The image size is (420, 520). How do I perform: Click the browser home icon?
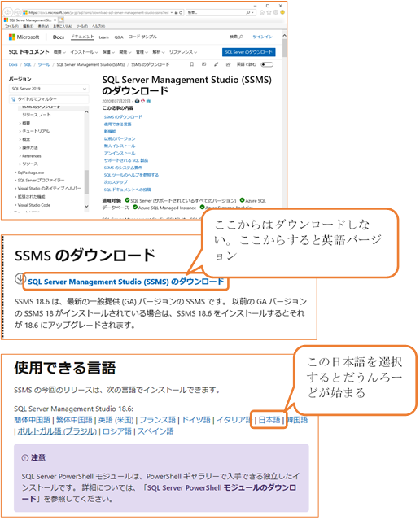tap(262, 12)
